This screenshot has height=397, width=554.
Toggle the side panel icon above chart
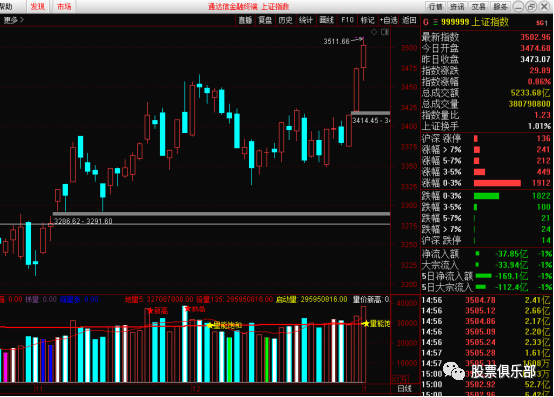click(x=385, y=32)
